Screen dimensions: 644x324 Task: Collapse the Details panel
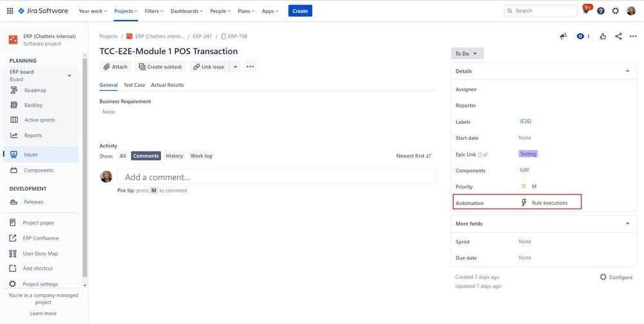[x=628, y=71]
